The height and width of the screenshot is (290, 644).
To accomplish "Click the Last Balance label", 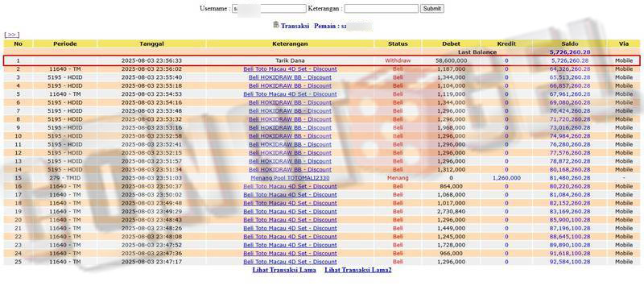I will tap(477, 52).
